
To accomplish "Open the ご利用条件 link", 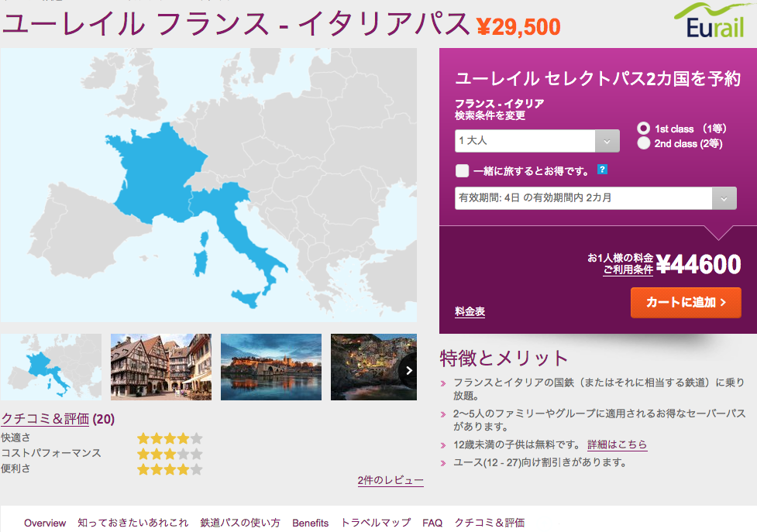I will (628, 269).
